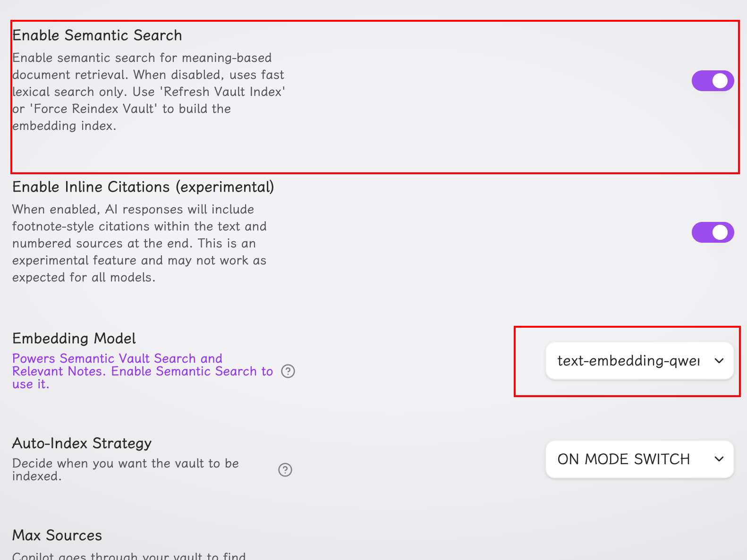
Task: Click the Embedding Model help question icon
Action: coord(288,371)
